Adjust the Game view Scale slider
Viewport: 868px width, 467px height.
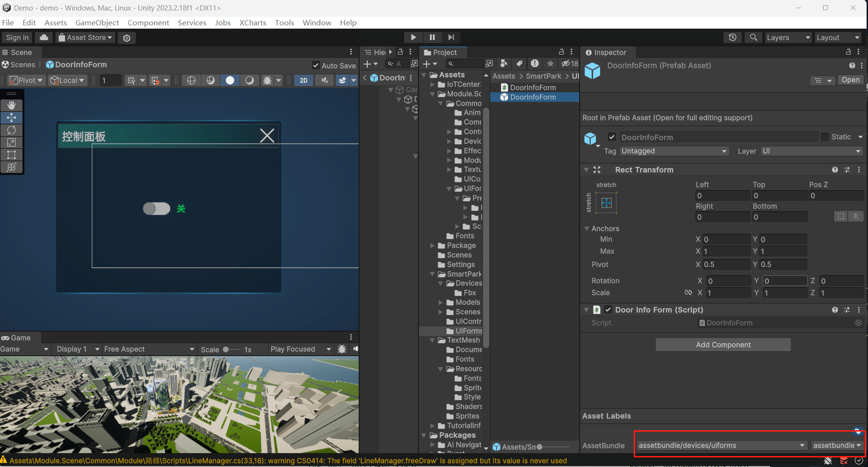tap(226, 349)
